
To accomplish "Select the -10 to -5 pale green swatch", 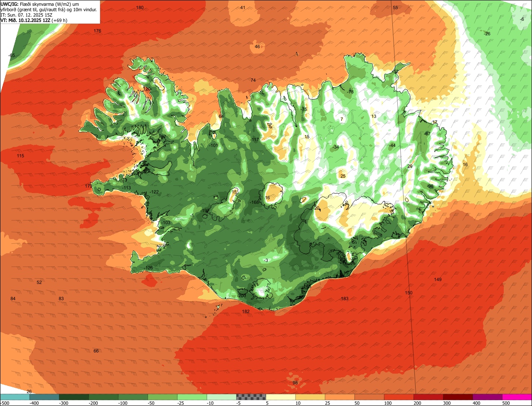I will tap(222, 397).
